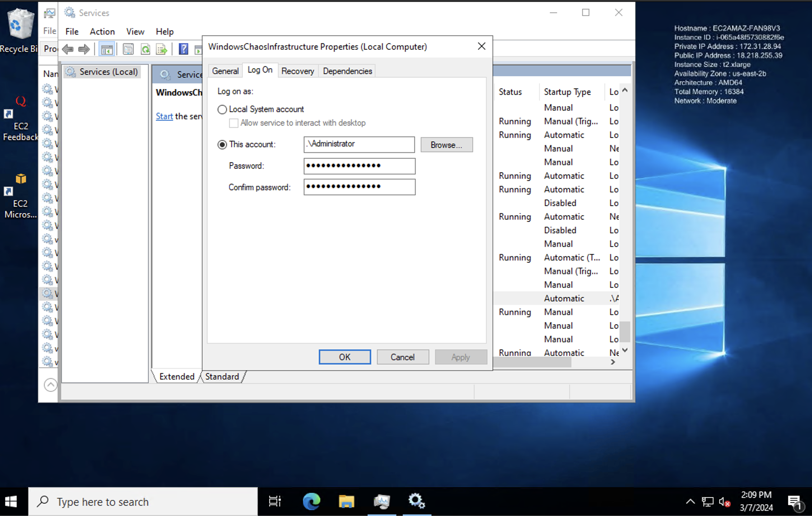The image size is (812, 516).
Task: Click the Back navigation arrow in Services toolbar
Action: click(67, 49)
